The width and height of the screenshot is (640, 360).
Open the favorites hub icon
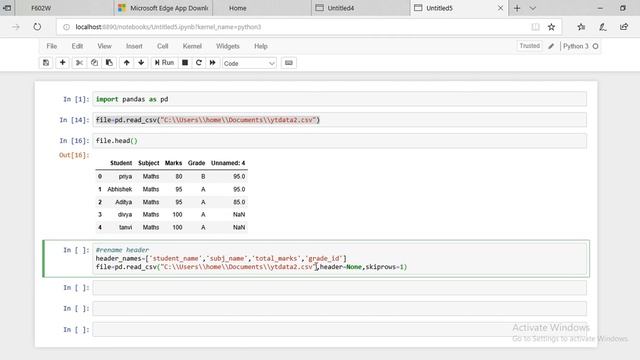pyautogui.click(x=581, y=27)
